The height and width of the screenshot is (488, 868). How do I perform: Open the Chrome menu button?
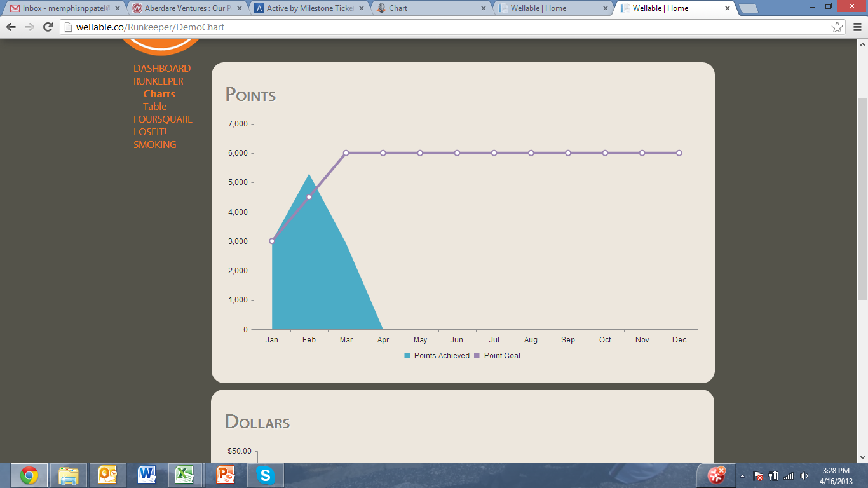click(x=857, y=27)
